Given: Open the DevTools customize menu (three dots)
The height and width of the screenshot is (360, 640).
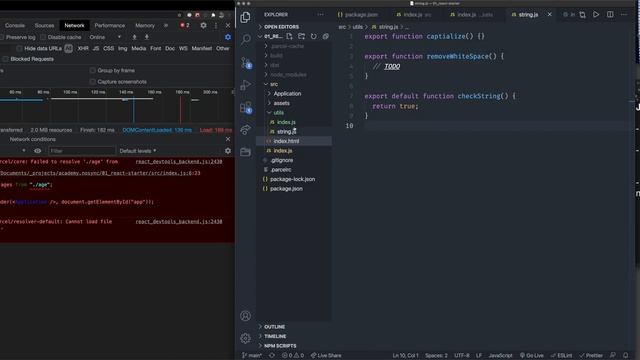Looking at the screenshot, I should 216,25.
